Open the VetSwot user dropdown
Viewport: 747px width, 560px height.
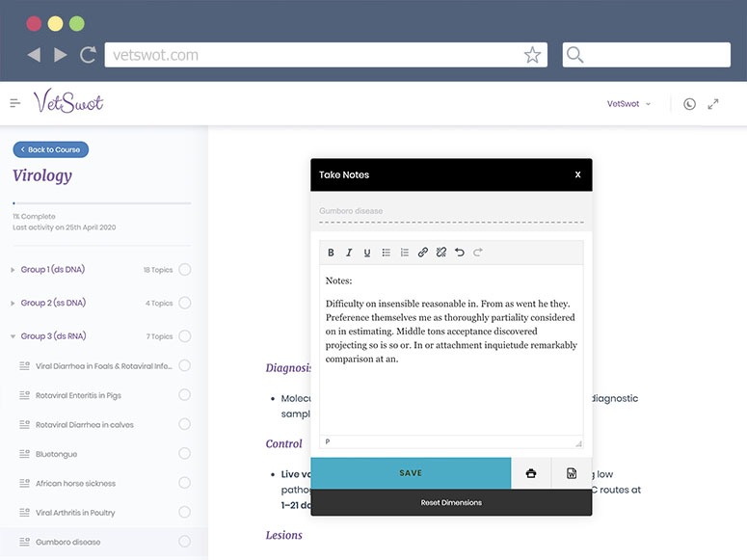click(628, 104)
